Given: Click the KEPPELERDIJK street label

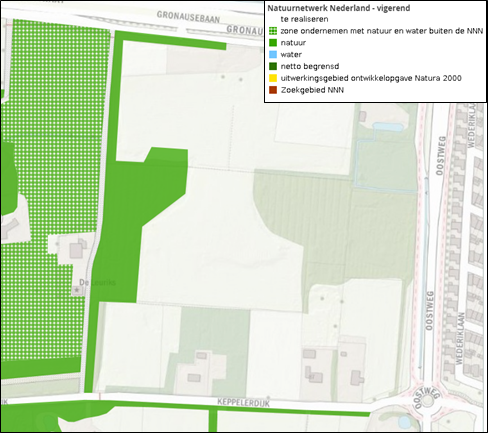Looking at the screenshot, I should coord(243,402).
